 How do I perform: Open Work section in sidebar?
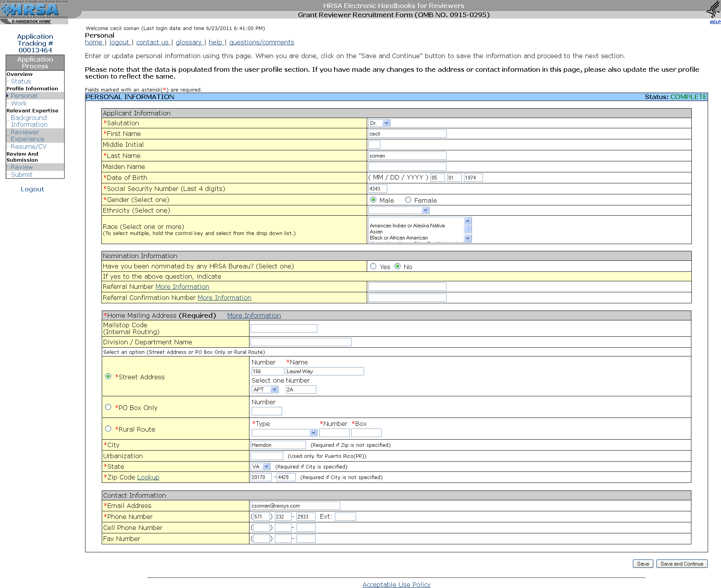point(19,103)
